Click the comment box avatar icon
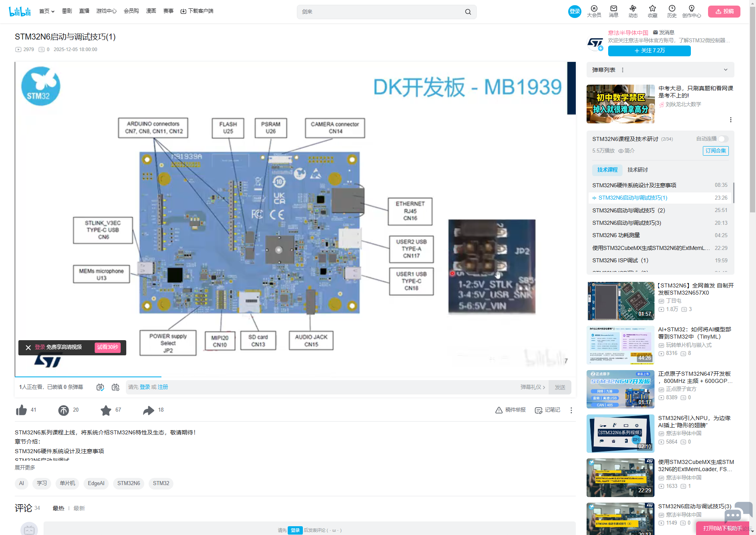Viewport: 756px width, 535px height. [29, 529]
